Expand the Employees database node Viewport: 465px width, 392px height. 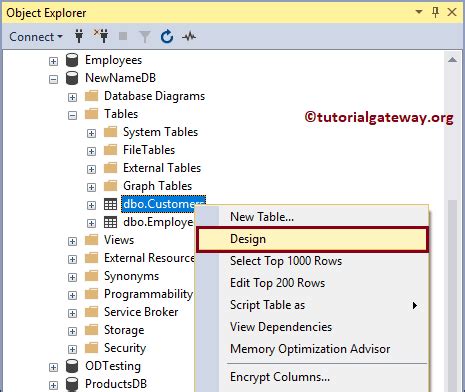click(x=53, y=61)
